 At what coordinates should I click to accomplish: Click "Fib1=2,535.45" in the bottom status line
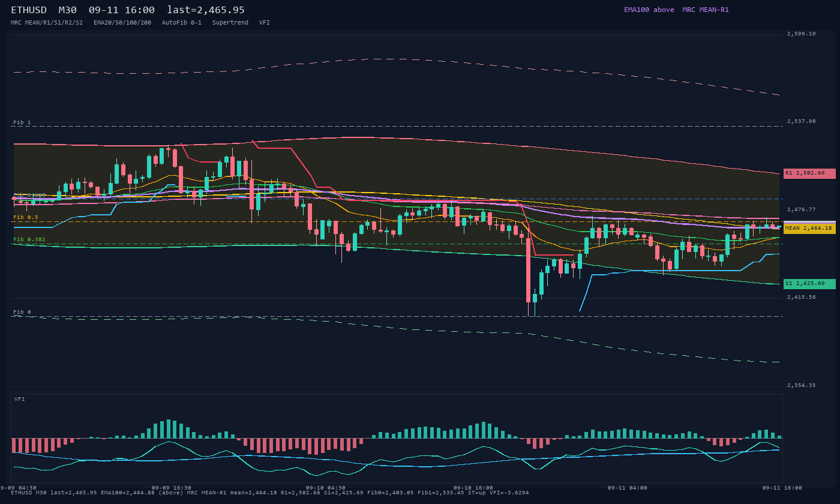pyautogui.click(x=441, y=493)
